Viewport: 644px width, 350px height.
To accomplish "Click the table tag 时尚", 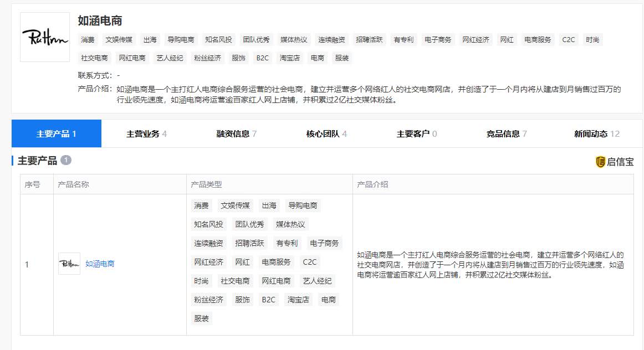I will (x=201, y=281).
